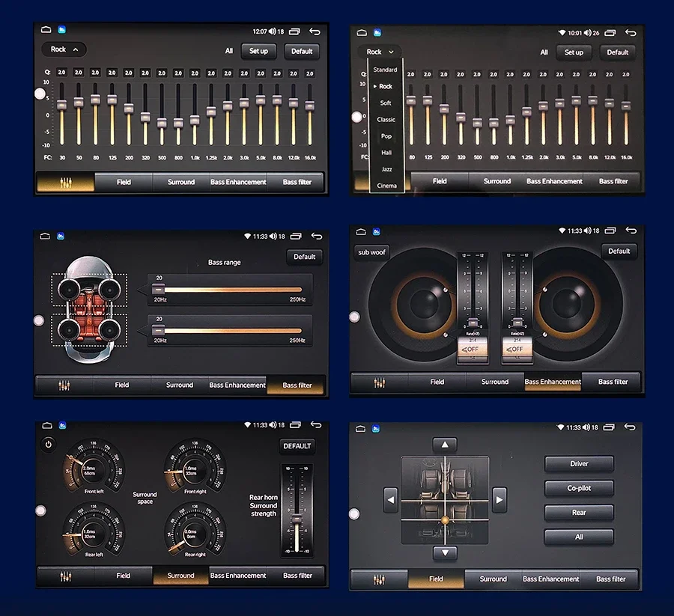Image resolution: width=674 pixels, height=616 pixels.
Task: Toggle the right subwoofer OFF switch
Action: [x=517, y=350]
